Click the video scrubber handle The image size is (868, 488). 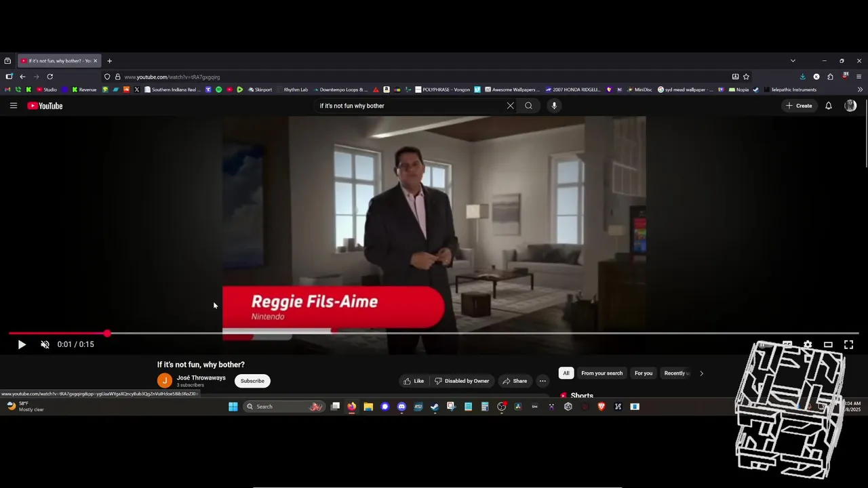click(x=107, y=333)
